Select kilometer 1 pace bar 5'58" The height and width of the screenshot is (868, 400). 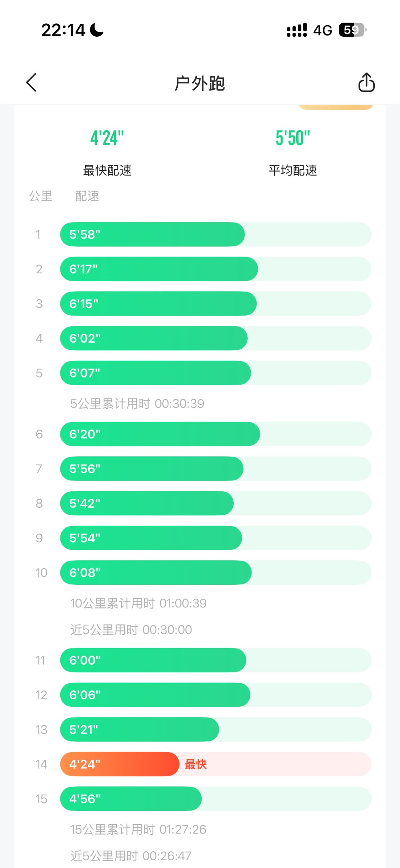click(152, 234)
